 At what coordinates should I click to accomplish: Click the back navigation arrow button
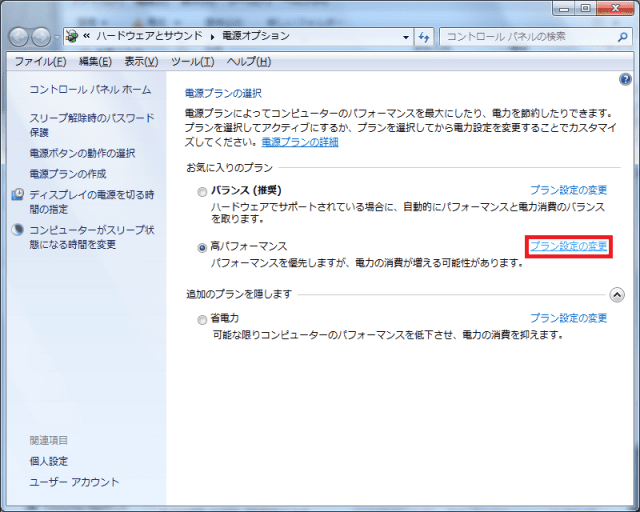point(19,37)
